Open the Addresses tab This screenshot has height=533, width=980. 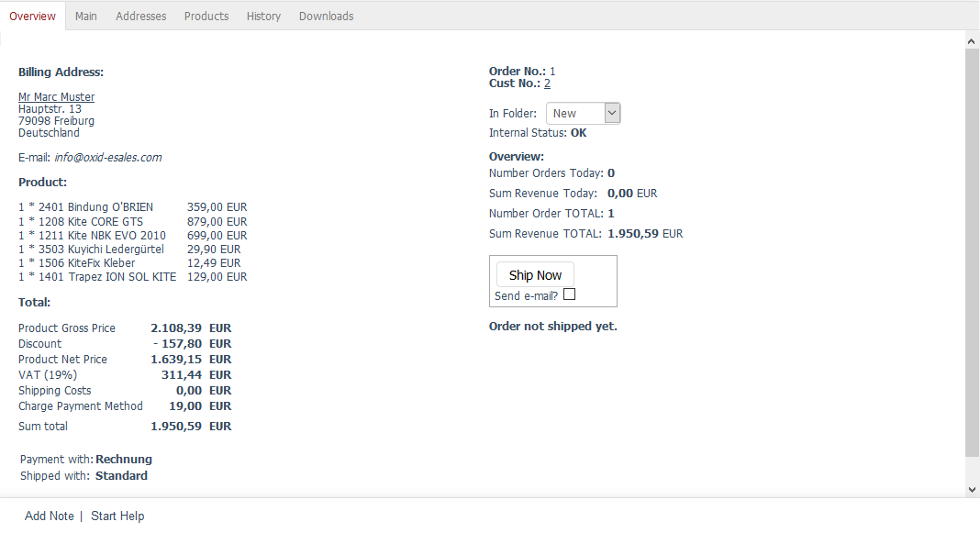(140, 17)
